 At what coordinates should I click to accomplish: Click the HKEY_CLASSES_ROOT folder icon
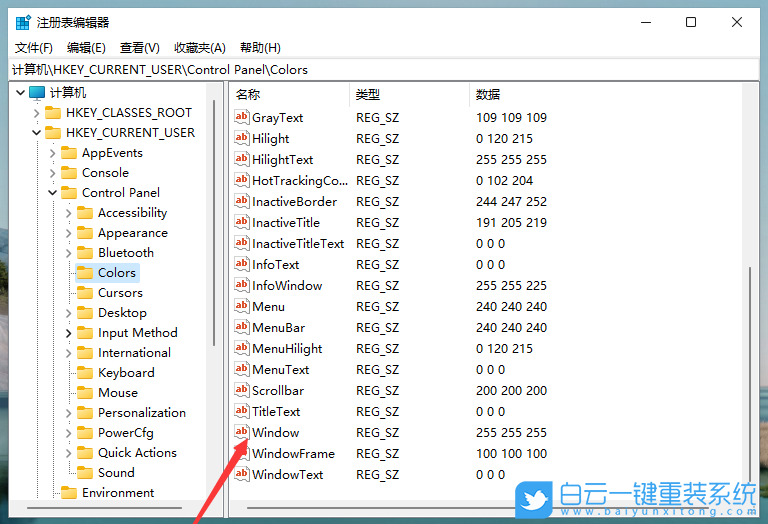point(53,113)
